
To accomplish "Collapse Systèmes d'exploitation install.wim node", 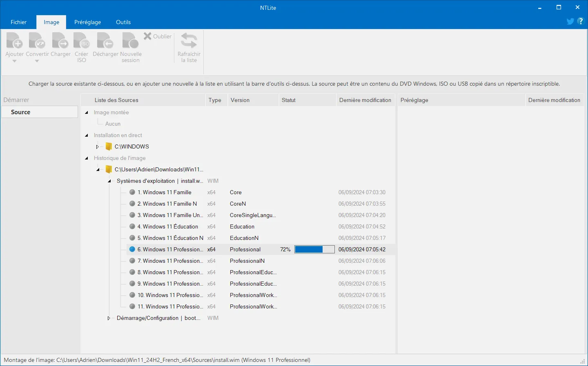I will 109,181.
